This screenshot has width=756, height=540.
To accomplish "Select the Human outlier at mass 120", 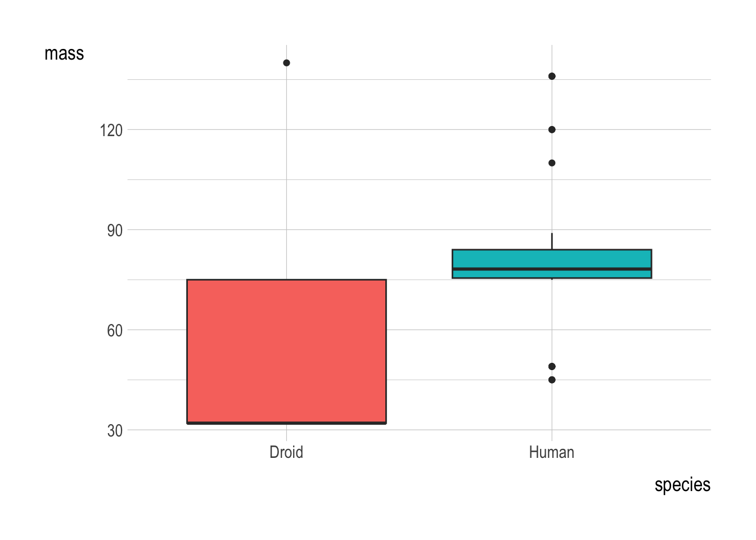I will 552,129.
